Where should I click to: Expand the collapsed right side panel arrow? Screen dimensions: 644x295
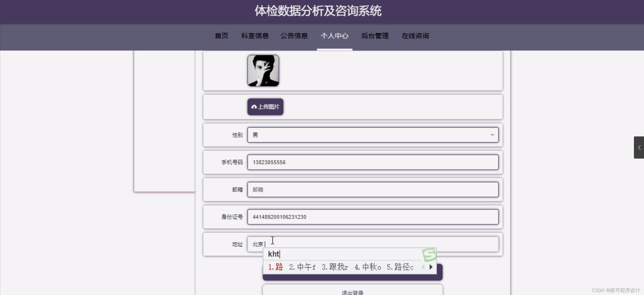[x=639, y=148]
